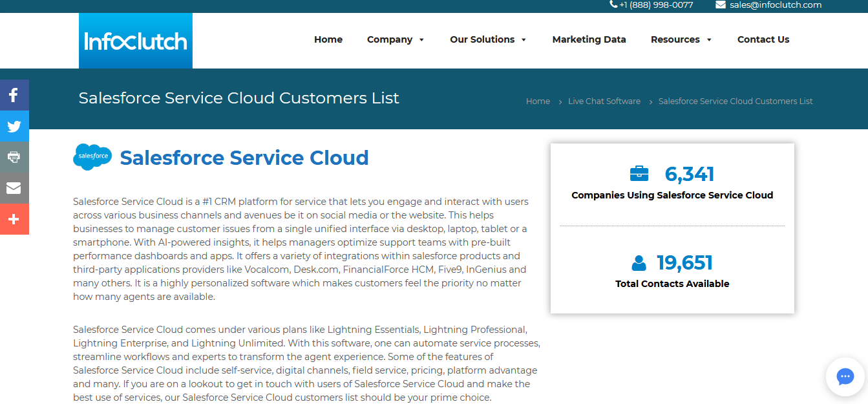The width and height of the screenshot is (868, 404).
Task: Click the person icon beside 19,651
Action: (639, 263)
